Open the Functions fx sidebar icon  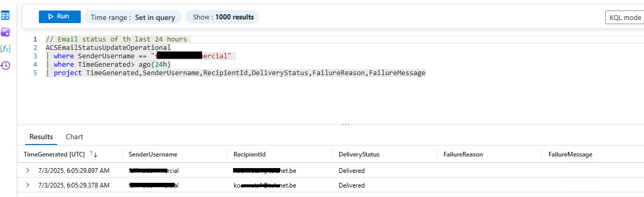(x=5, y=48)
